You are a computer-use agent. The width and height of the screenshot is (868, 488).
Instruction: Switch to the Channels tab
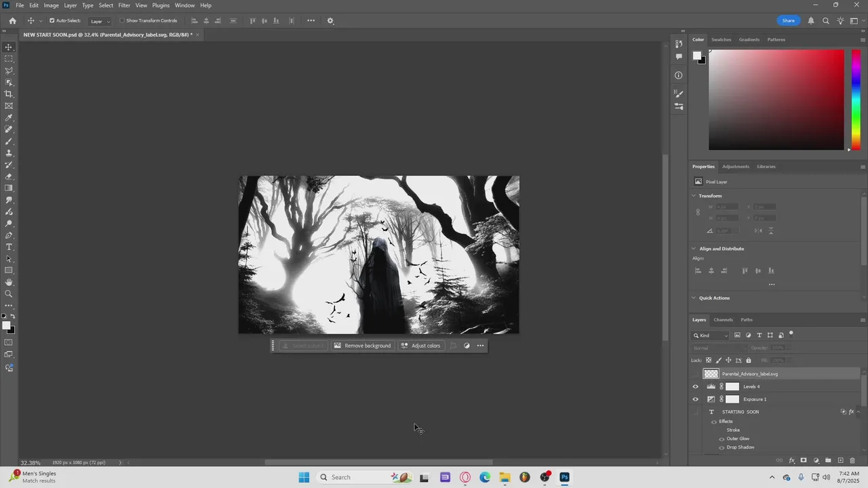pos(723,320)
